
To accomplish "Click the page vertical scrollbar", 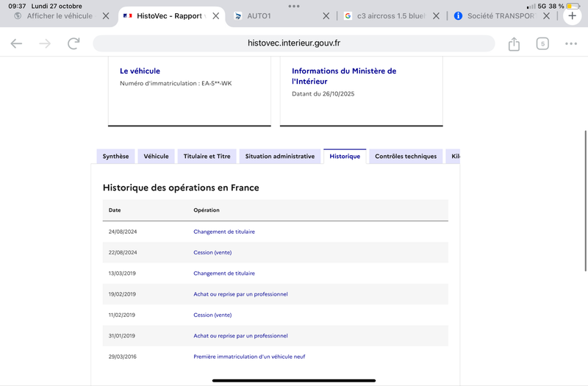I will coord(585,201).
